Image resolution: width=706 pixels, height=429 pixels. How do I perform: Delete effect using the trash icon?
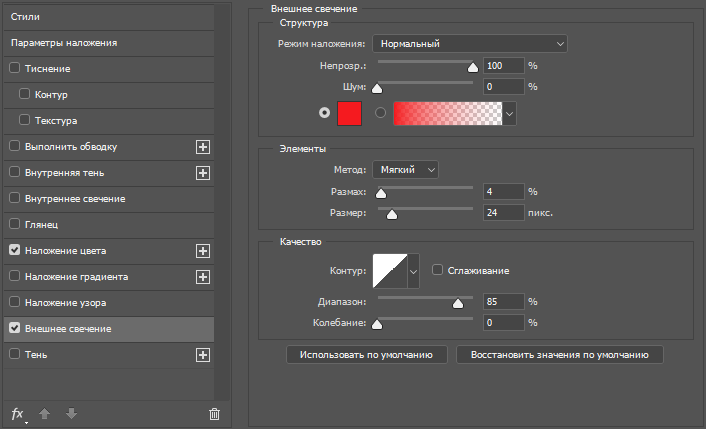tap(214, 414)
